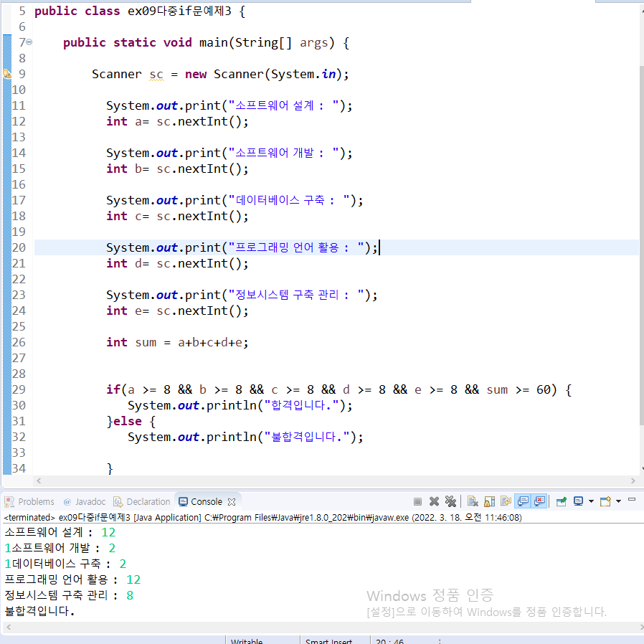644x644 pixels.
Task: Click 'main' in the method declaration
Action: pos(213,43)
